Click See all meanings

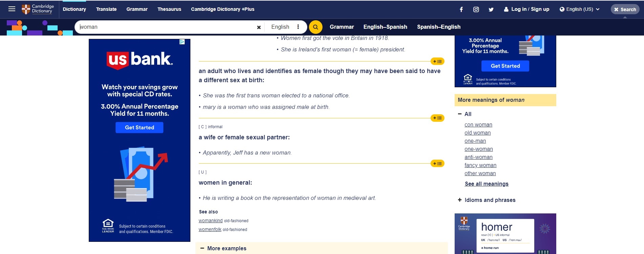click(486, 184)
